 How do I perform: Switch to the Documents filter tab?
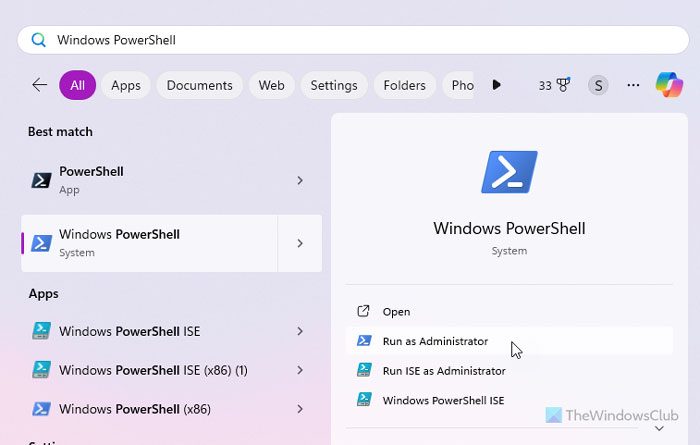[x=200, y=85]
